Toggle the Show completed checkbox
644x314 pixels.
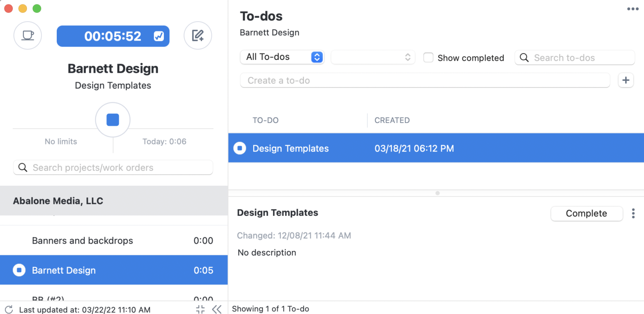point(428,57)
